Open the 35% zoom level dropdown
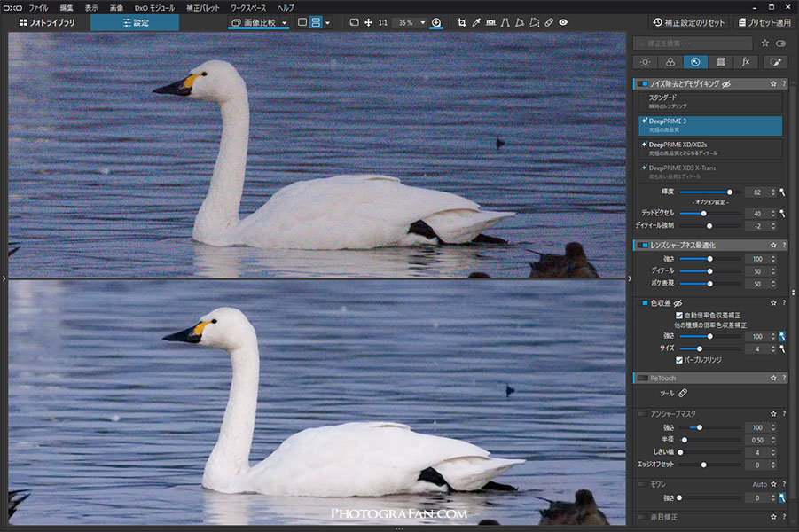 [422, 22]
